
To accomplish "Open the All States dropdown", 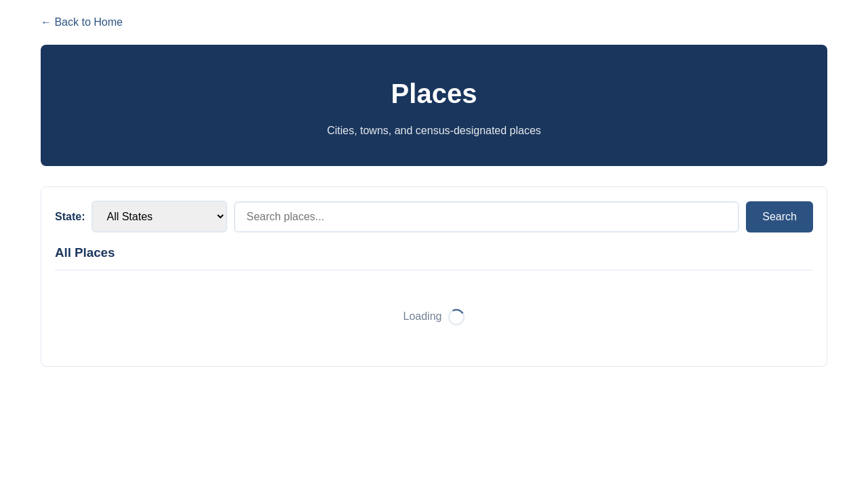I will (159, 217).
